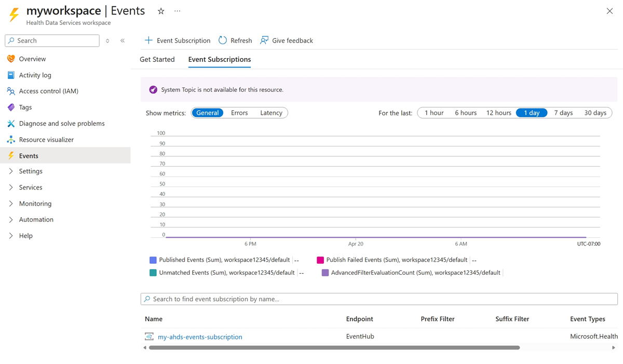Click the Tags purple tag icon
This screenshot has width=623, height=364.
[11, 107]
